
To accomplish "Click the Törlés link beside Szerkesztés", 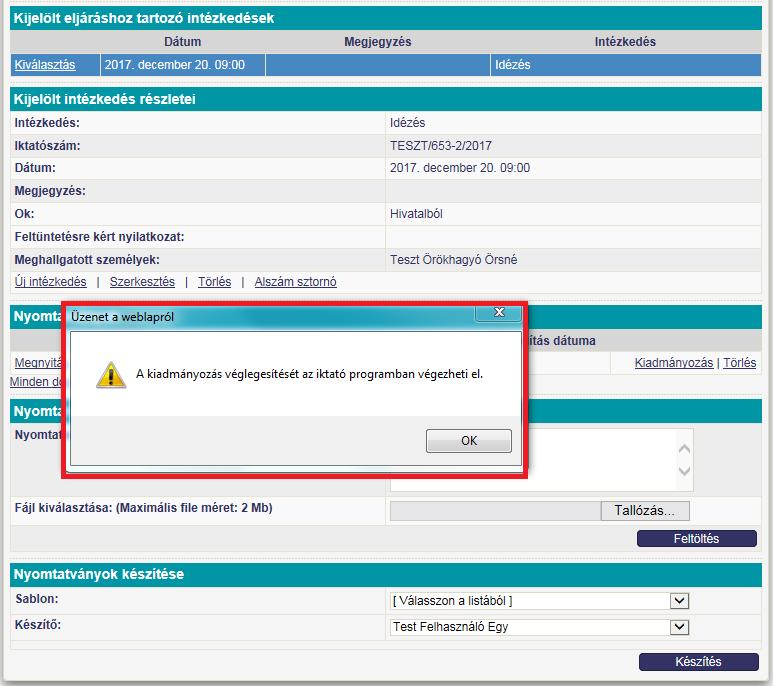I will (214, 281).
